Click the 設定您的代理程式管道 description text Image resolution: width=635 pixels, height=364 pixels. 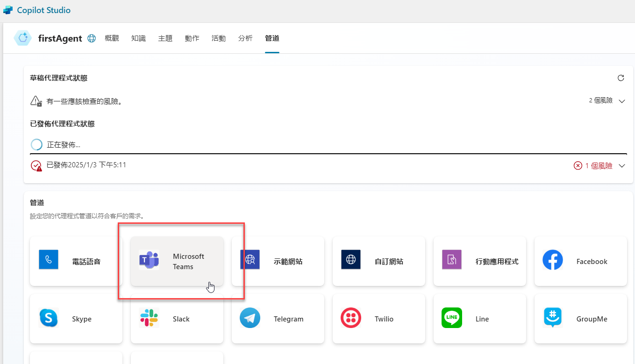[87, 216]
